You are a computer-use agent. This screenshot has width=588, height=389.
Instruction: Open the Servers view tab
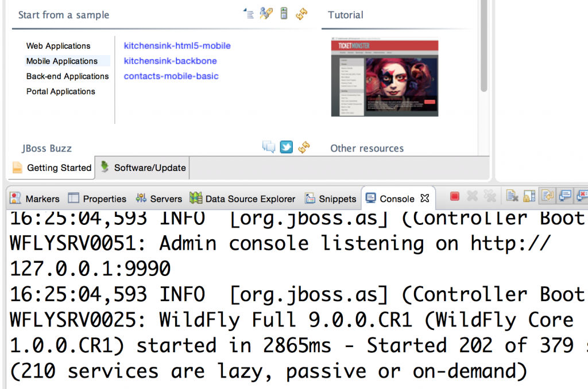(159, 199)
